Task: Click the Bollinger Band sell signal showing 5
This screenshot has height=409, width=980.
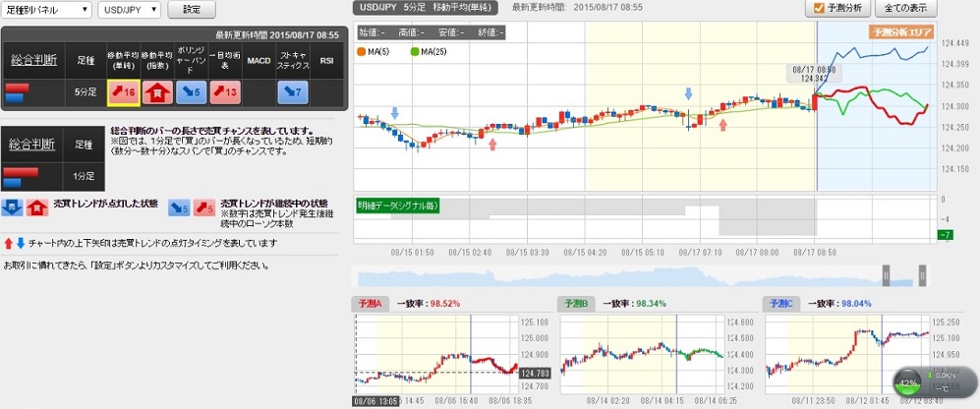Action: 191,92
